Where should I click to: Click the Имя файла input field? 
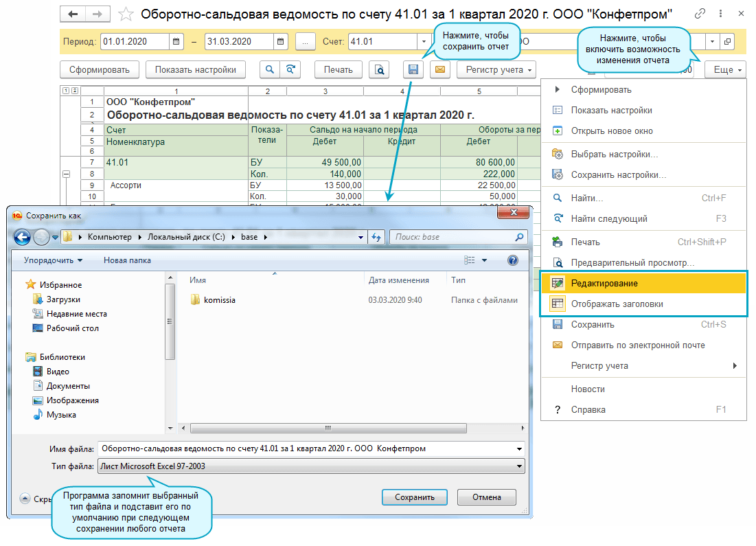click(311, 448)
